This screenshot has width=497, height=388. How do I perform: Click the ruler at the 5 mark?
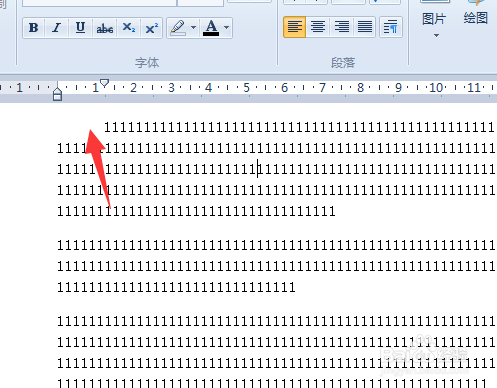tap(246, 88)
